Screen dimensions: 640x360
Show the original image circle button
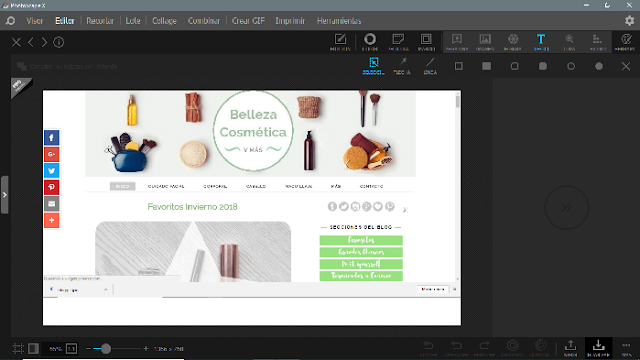click(512, 348)
